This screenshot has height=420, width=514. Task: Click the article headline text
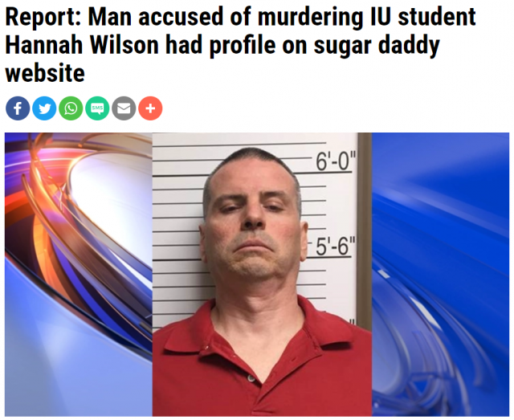[240, 45]
